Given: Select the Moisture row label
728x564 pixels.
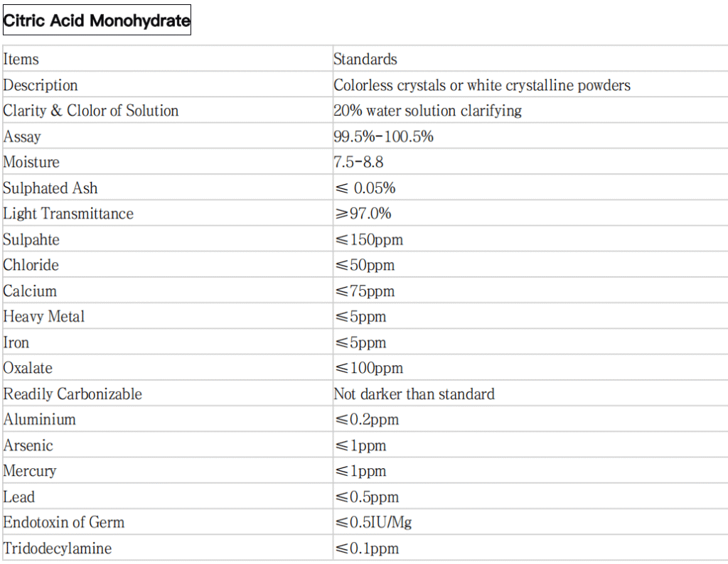Looking at the screenshot, I should (x=31, y=163).
